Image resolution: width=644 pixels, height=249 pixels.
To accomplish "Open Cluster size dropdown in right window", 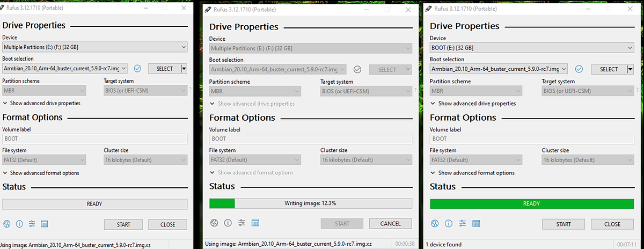I will 588,160.
